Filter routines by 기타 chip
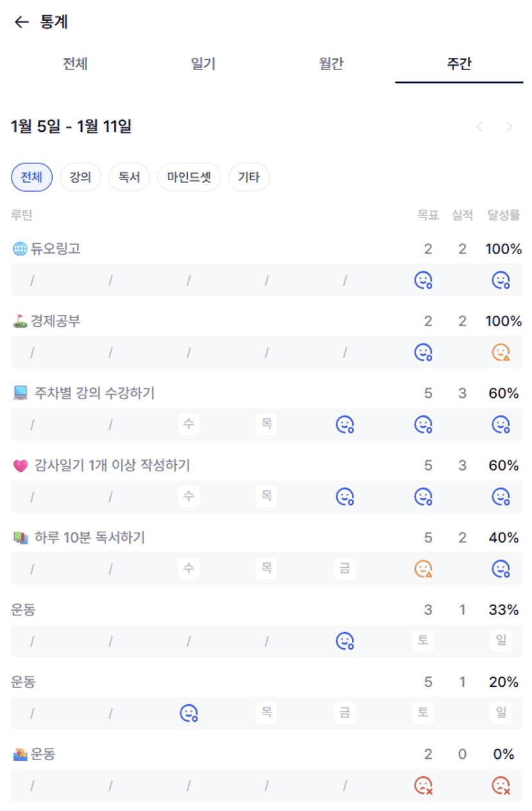The image size is (532, 811). pos(249,177)
